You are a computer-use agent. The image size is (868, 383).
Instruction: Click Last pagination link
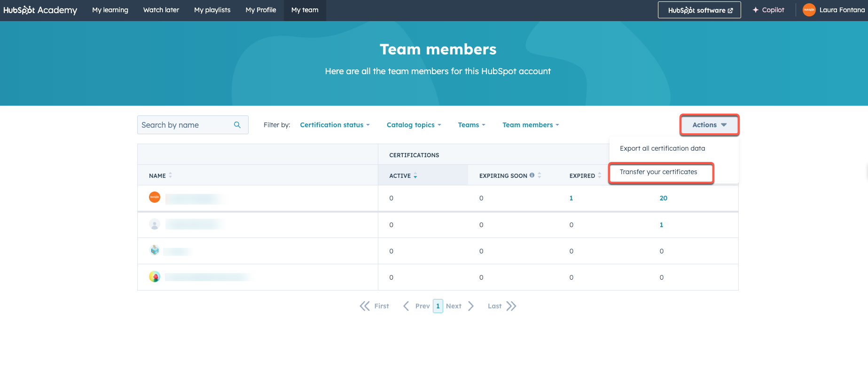coord(494,306)
